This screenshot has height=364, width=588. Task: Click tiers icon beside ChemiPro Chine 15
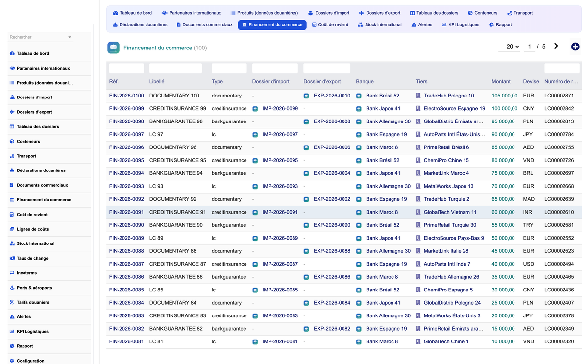418,161
